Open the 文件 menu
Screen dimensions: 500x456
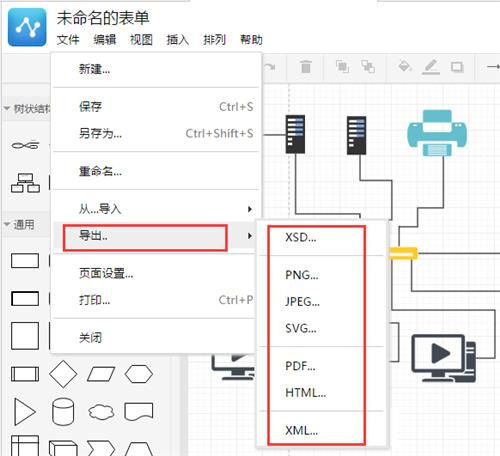click(68, 40)
